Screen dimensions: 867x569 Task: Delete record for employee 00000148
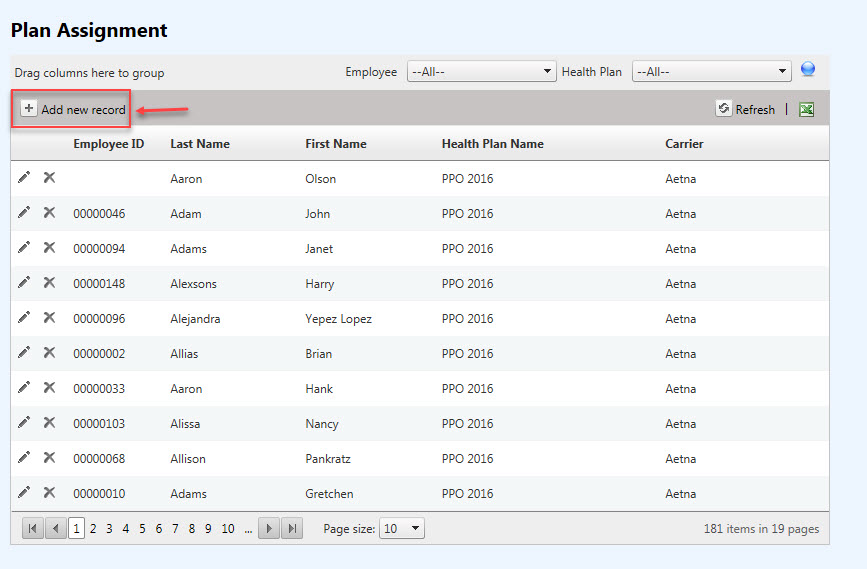pyautogui.click(x=49, y=283)
